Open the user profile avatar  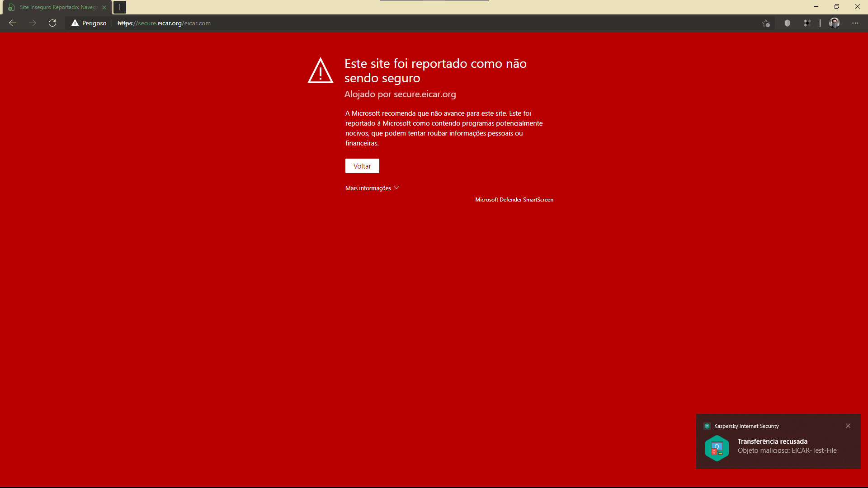pyautogui.click(x=834, y=23)
